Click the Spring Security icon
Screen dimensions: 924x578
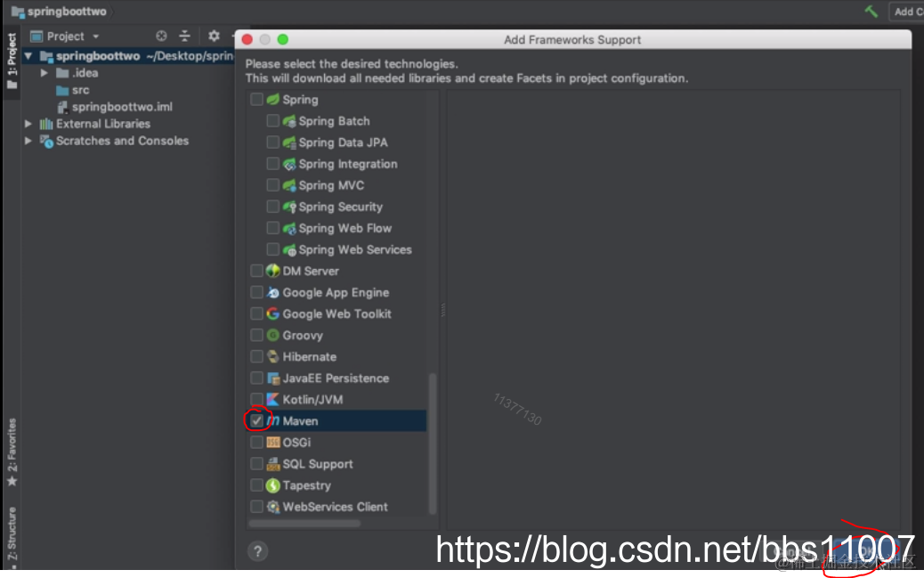coord(288,207)
